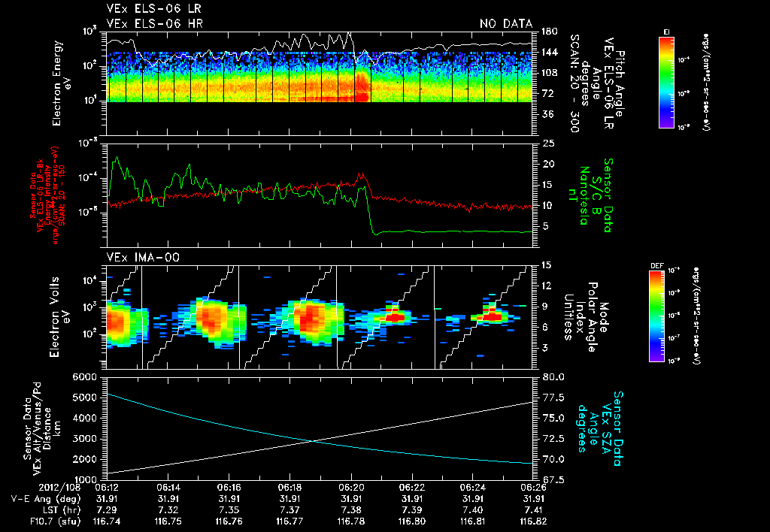Click the LST value 7.41
The width and height of the screenshot is (770, 532).
pyautogui.click(x=533, y=510)
